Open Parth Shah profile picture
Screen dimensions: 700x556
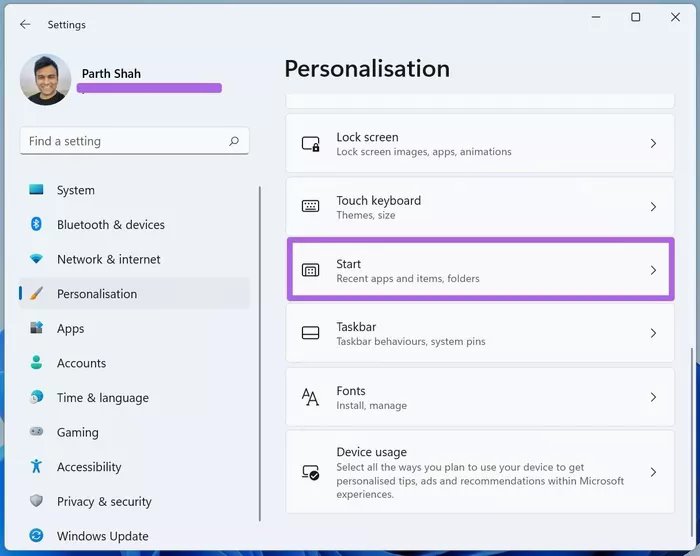46,80
